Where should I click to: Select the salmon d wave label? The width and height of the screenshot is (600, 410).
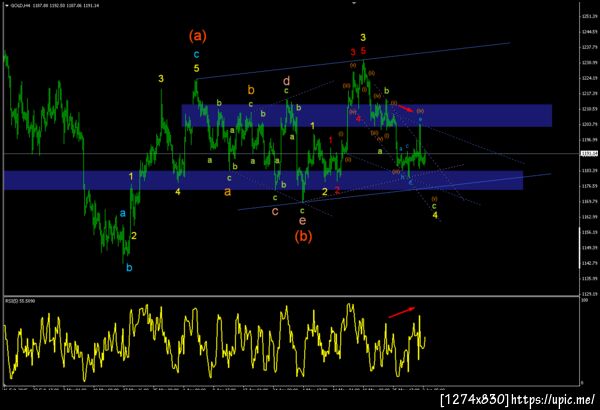click(286, 80)
